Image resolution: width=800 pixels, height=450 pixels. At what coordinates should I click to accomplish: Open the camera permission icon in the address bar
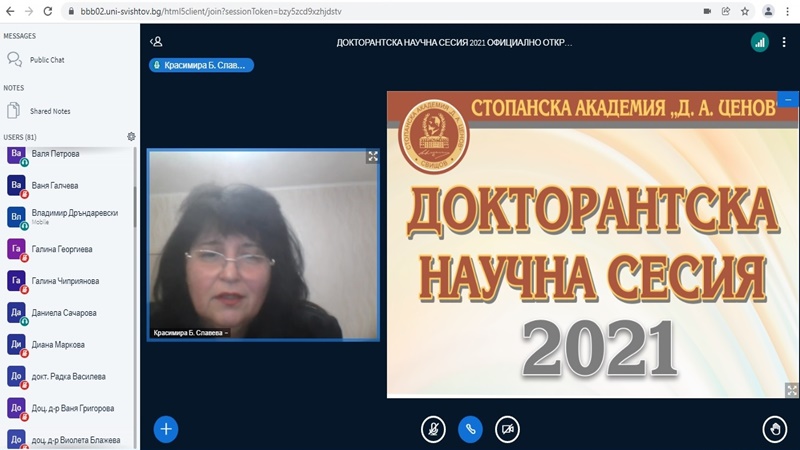click(x=707, y=11)
